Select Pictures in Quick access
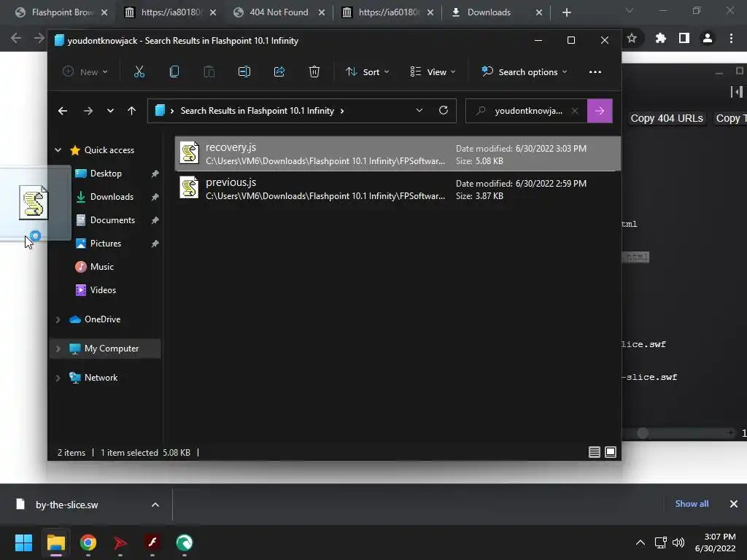The image size is (747, 560). point(106,244)
